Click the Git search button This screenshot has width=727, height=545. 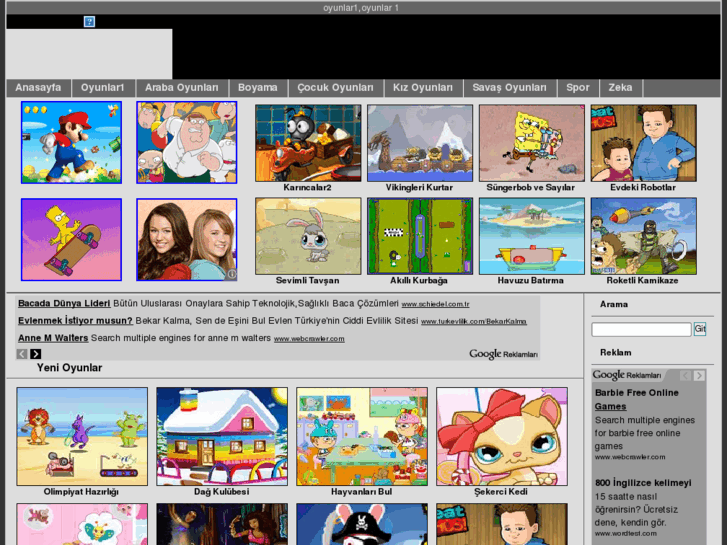point(700,329)
